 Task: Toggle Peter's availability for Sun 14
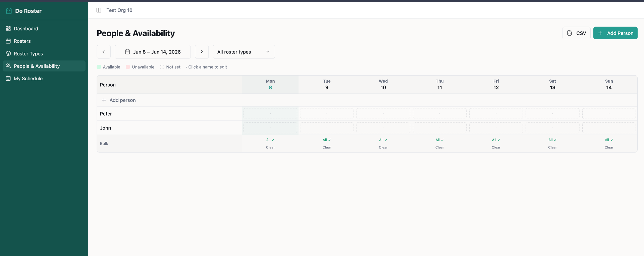click(609, 114)
